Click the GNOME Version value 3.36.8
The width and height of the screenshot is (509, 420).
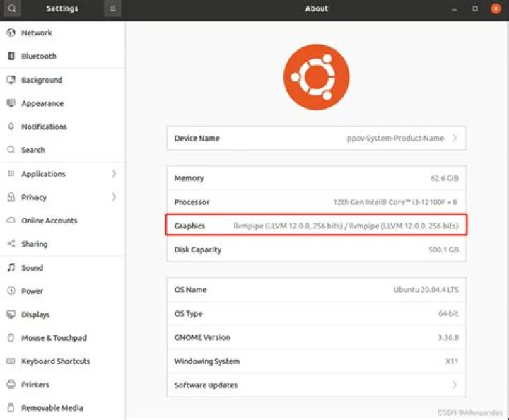click(x=448, y=337)
